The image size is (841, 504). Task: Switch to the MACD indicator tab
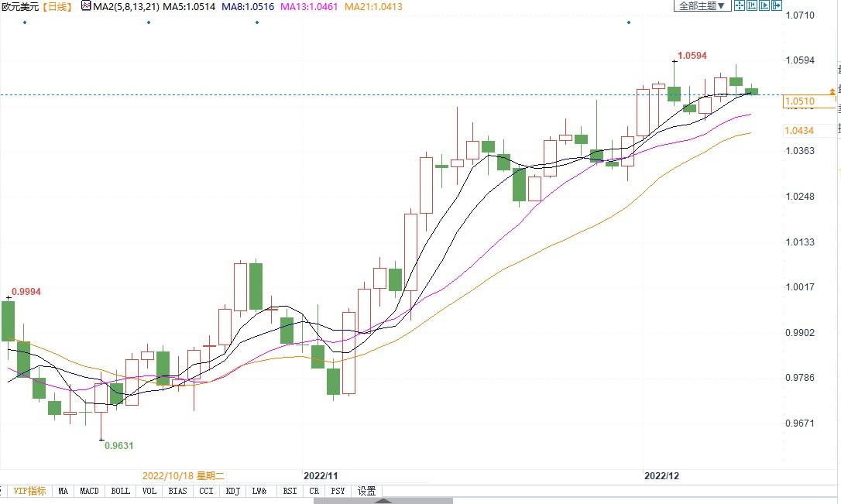click(89, 491)
